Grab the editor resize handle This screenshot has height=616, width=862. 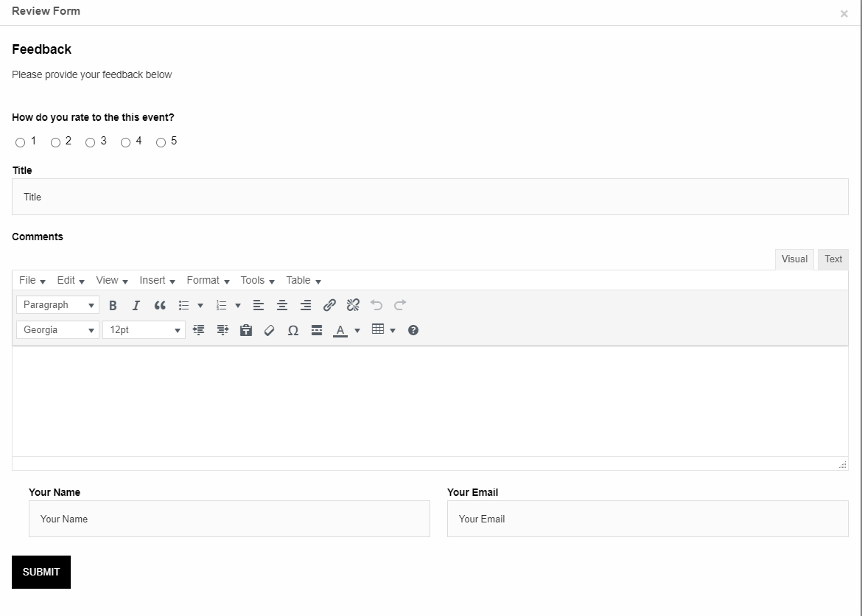tap(843, 465)
